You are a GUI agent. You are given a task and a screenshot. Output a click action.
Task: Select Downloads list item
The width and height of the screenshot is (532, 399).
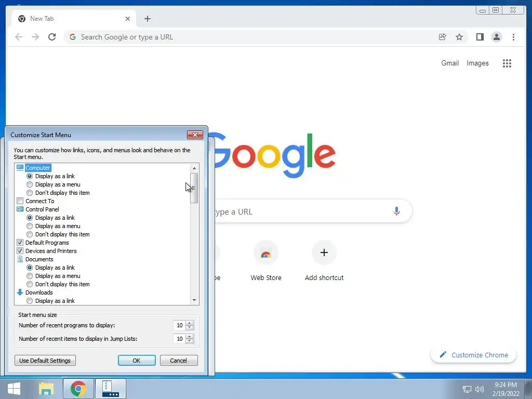pyautogui.click(x=39, y=292)
